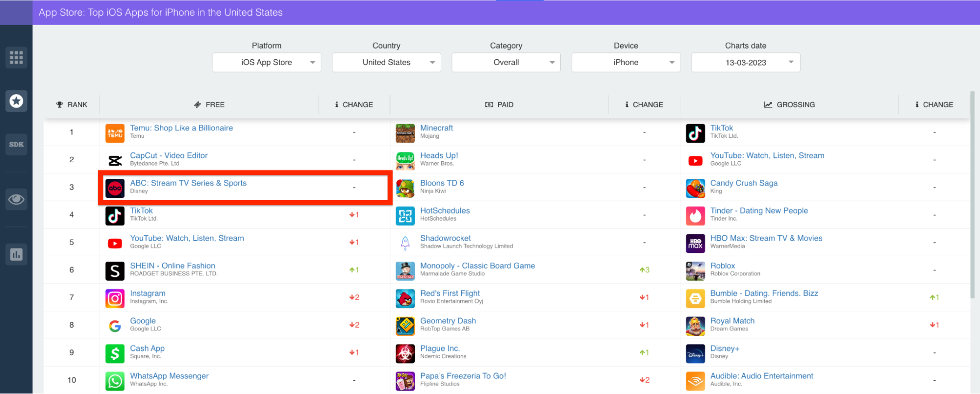980x394 pixels.
Task: Click the PAID column header
Action: (x=499, y=104)
